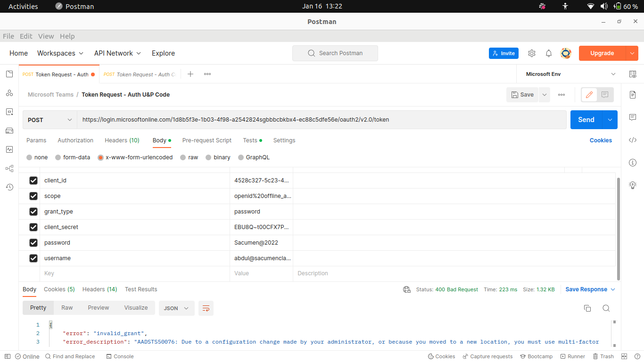
Task: Expand the Workspaces menu
Action: 60,53
